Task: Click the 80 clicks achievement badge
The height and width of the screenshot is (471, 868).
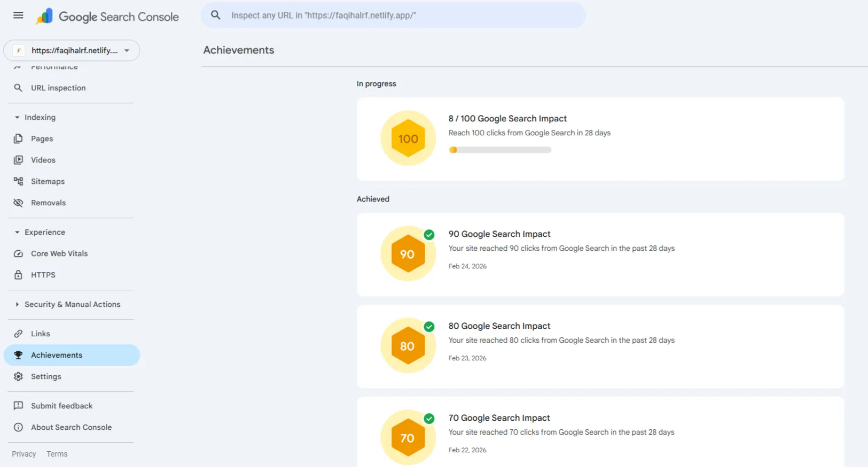Action: [408, 346]
